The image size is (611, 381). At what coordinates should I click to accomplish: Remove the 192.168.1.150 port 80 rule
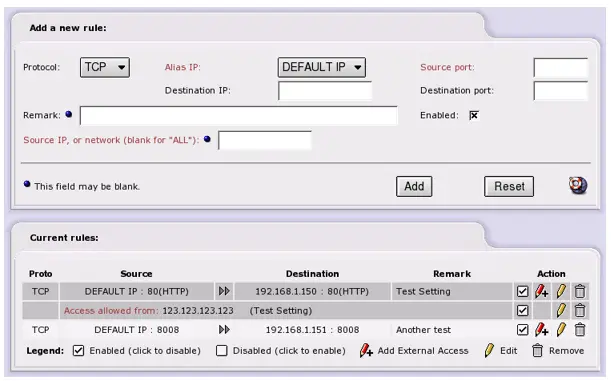tap(580, 291)
